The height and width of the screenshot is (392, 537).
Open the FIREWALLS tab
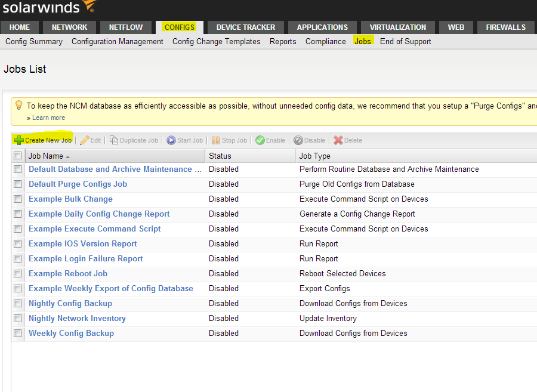coord(505,27)
